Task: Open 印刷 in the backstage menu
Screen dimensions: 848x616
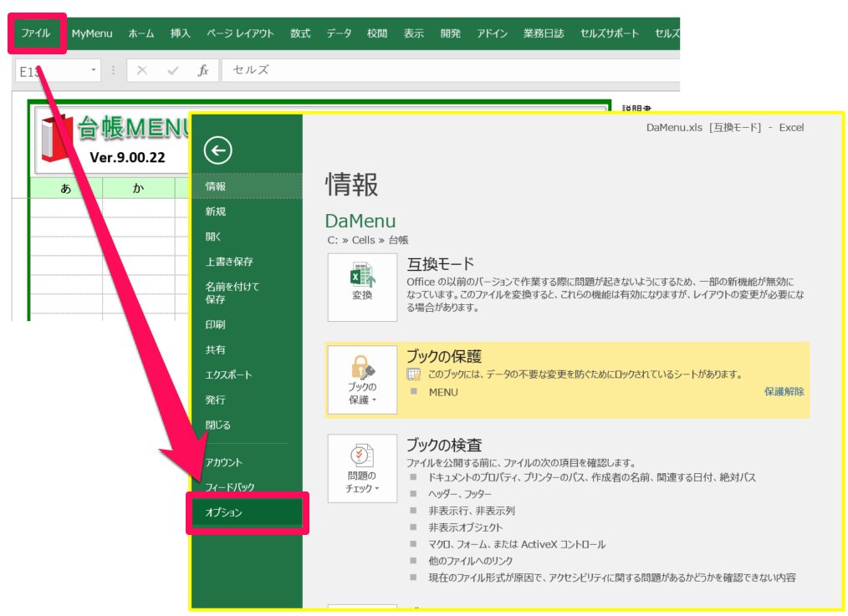Action: point(248,325)
